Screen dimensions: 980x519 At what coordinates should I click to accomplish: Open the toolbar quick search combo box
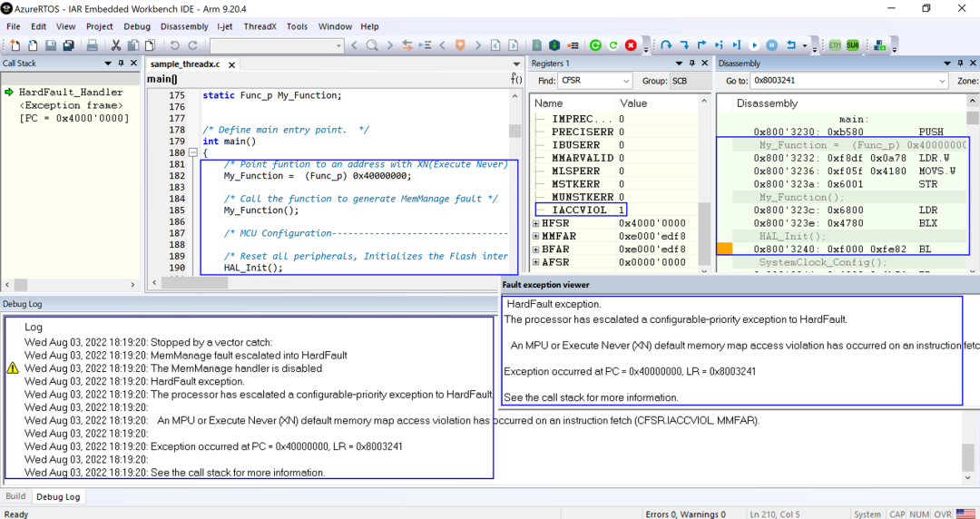pos(277,45)
